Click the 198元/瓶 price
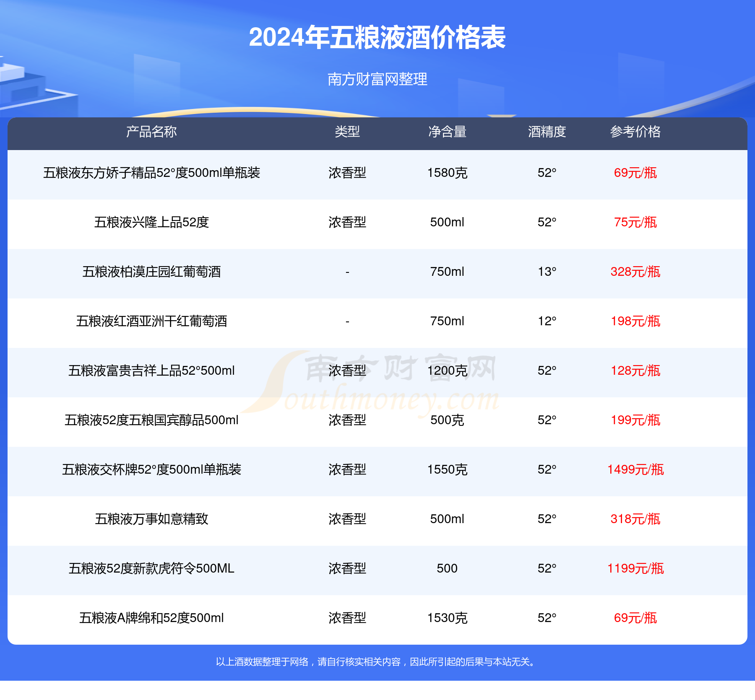This screenshot has height=700, width=755. point(635,321)
